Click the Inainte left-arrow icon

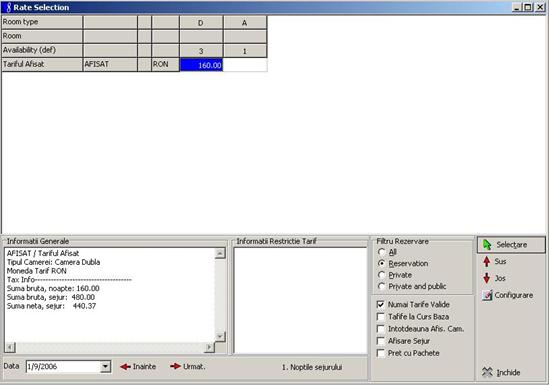click(125, 367)
